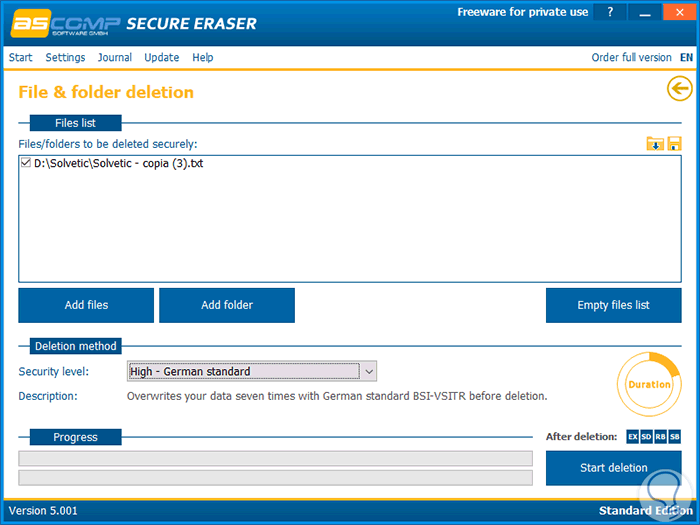Viewport: 700px width, 525px height.
Task: Click the Add files button
Action: [86, 305]
